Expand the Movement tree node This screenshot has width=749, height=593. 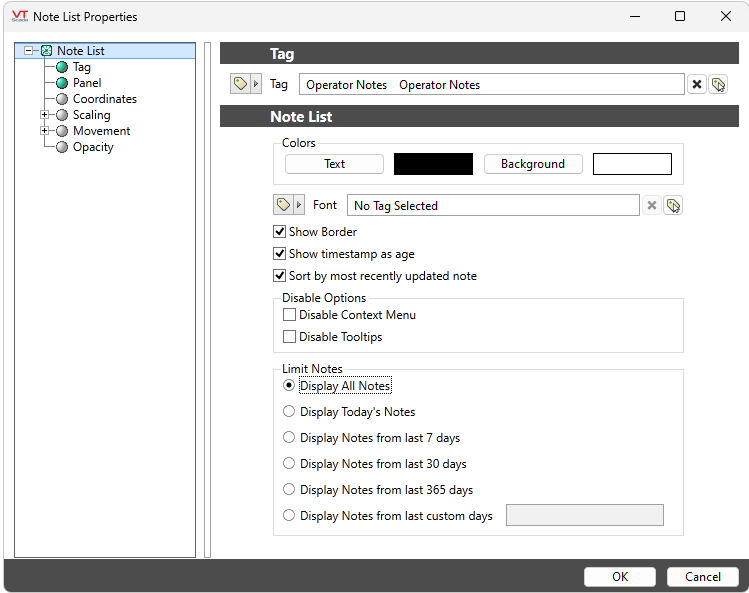(x=44, y=131)
